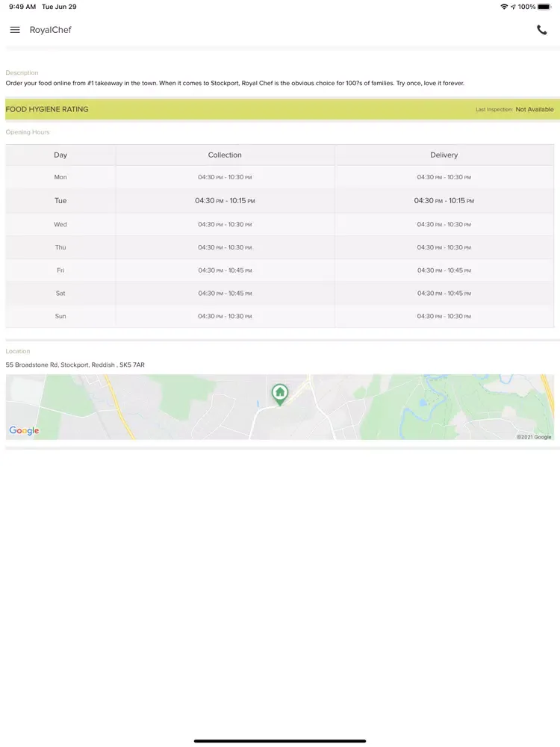Image resolution: width=560 pixels, height=747 pixels.
Task: Click the Description section label
Action: (x=22, y=72)
